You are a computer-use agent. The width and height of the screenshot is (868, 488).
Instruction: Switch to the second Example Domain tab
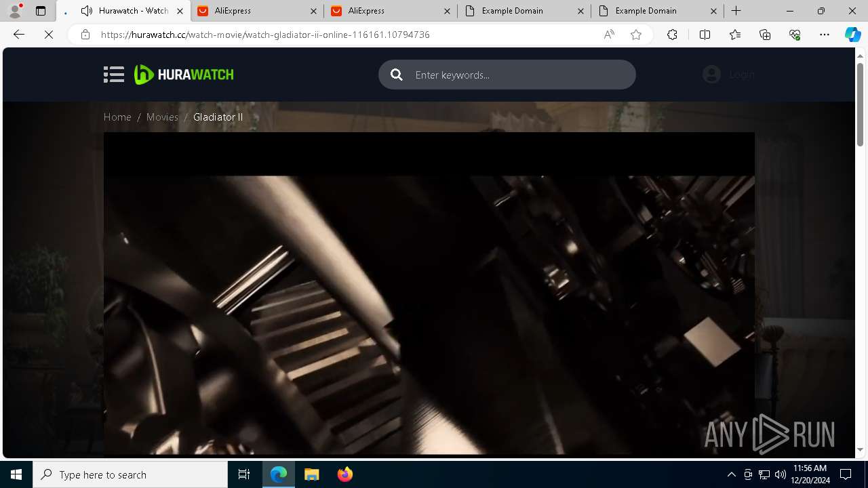click(x=657, y=11)
